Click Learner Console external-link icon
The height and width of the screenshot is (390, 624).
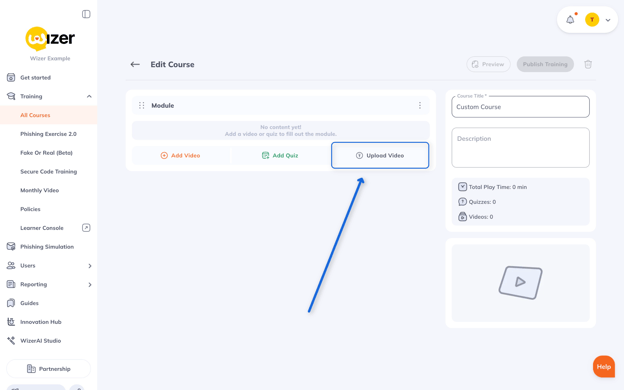click(x=86, y=228)
